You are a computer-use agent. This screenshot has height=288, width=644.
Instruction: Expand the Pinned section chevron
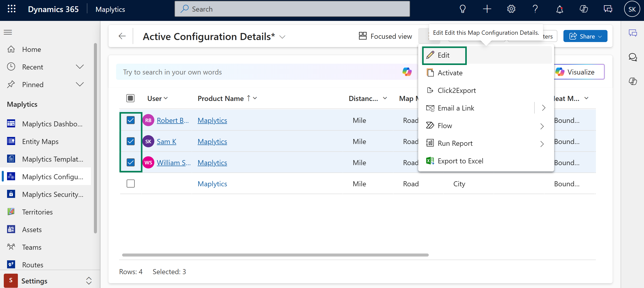pyautogui.click(x=80, y=85)
